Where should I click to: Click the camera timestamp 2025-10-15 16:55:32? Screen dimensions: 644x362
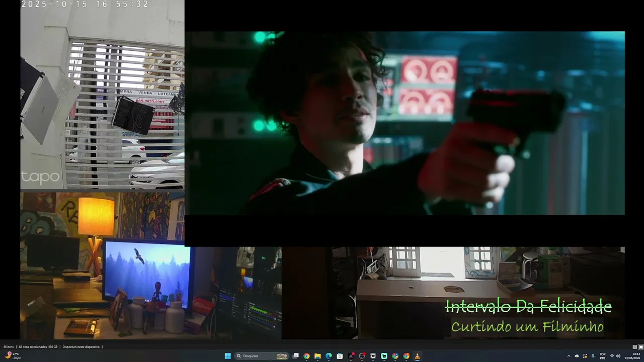85,4
